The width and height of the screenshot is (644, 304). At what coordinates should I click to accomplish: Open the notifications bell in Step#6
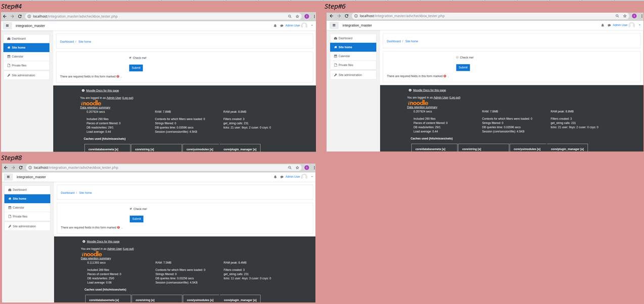click(602, 25)
